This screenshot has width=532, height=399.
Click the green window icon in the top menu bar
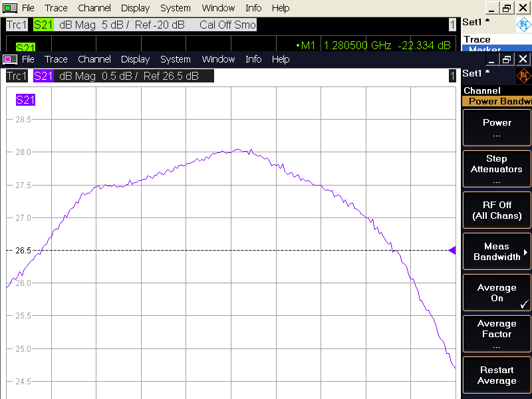pyautogui.click(x=10, y=8)
